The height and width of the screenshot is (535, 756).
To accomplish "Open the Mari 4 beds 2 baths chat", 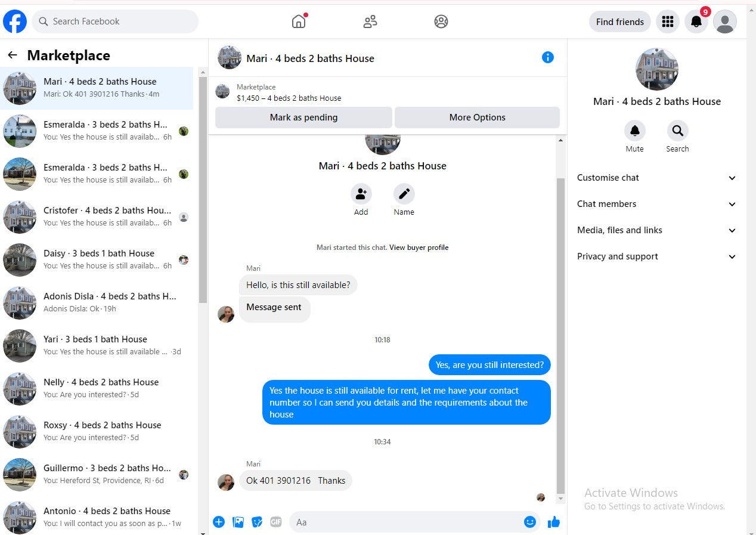I will (x=97, y=88).
